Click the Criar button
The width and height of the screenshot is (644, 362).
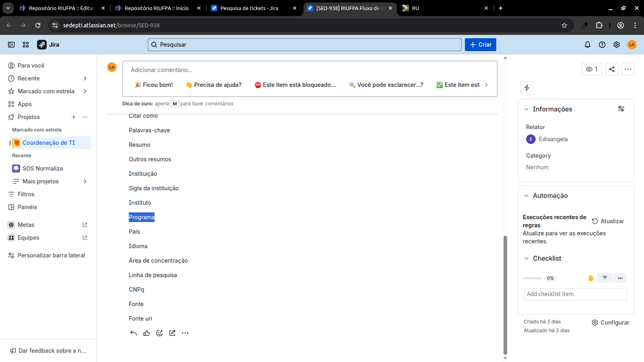[x=480, y=45]
